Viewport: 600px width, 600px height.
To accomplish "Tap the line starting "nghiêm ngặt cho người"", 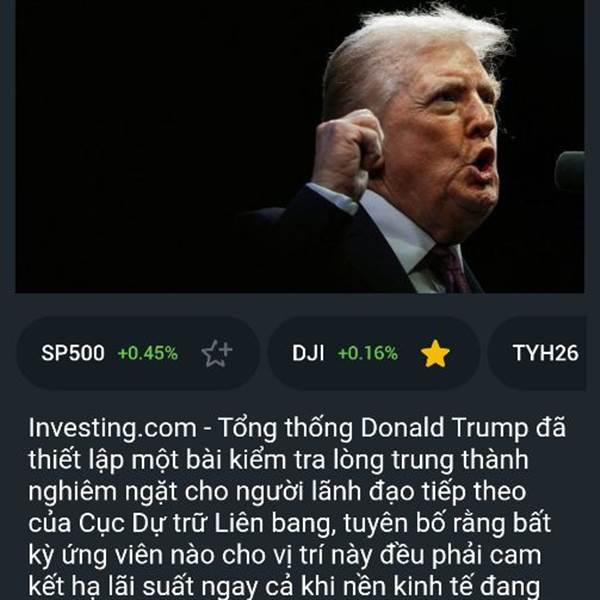I will 277,491.
